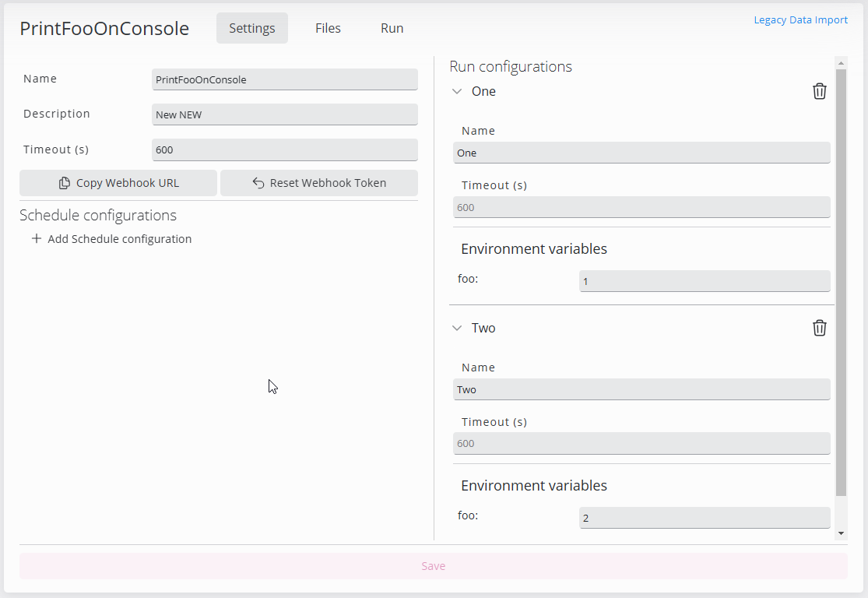Viewport: 868px width, 598px height.
Task: Collapse the One run configuration
Action: (457, 91)
